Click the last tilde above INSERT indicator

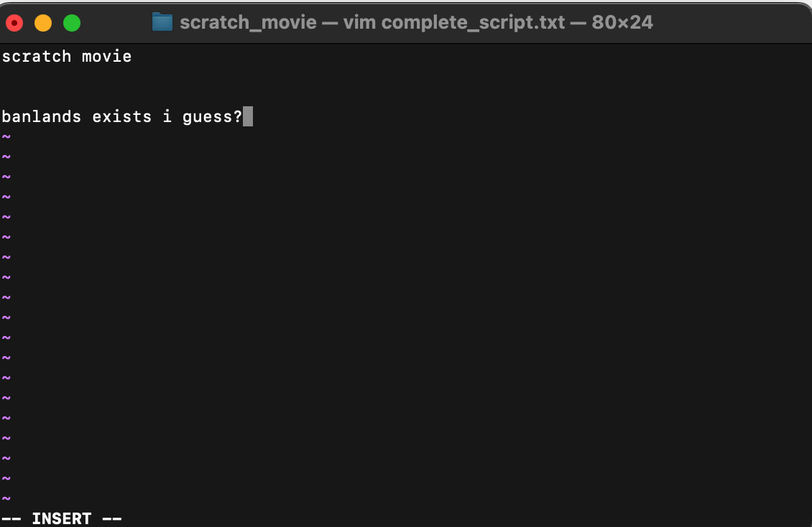click(x=6, y=498)
